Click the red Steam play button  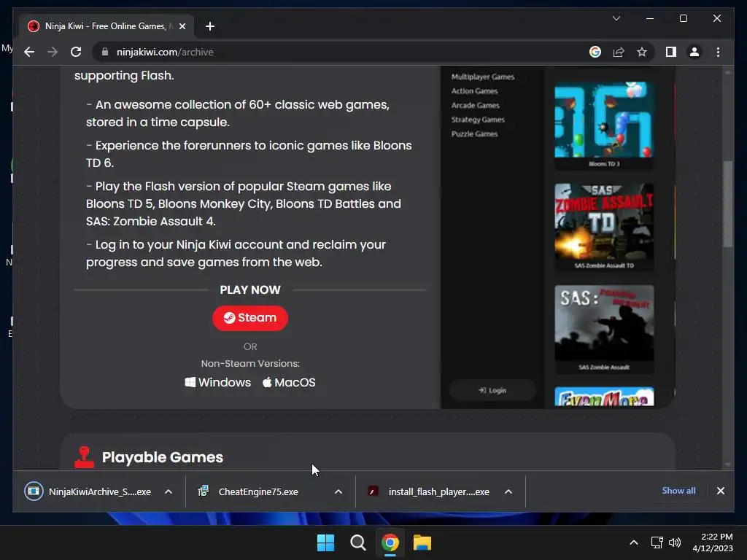coord(250,318)
